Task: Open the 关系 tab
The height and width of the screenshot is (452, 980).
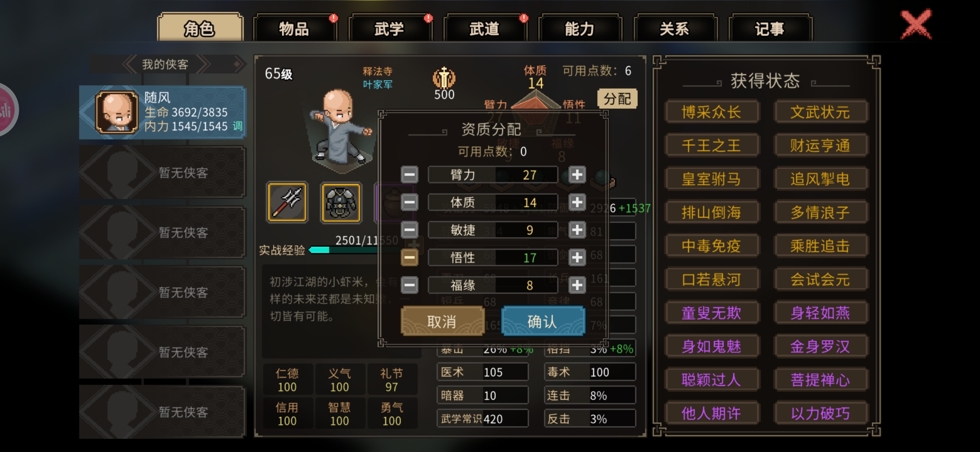Action: click(x=675, y=28)
